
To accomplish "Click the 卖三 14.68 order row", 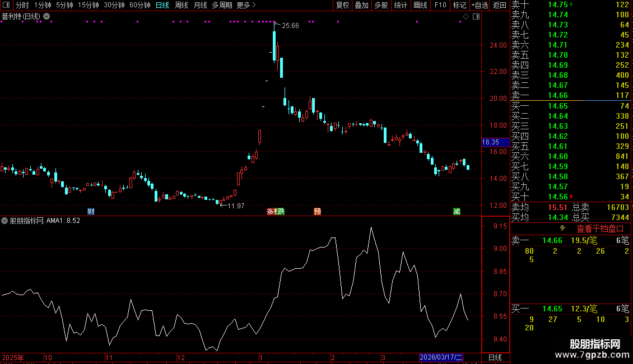I will (x=570, y=75).
